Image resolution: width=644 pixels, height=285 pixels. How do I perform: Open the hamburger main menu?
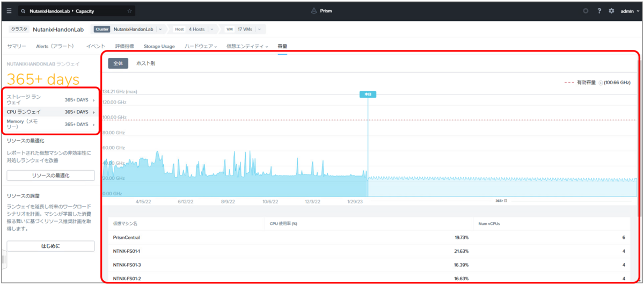(9, 11)
